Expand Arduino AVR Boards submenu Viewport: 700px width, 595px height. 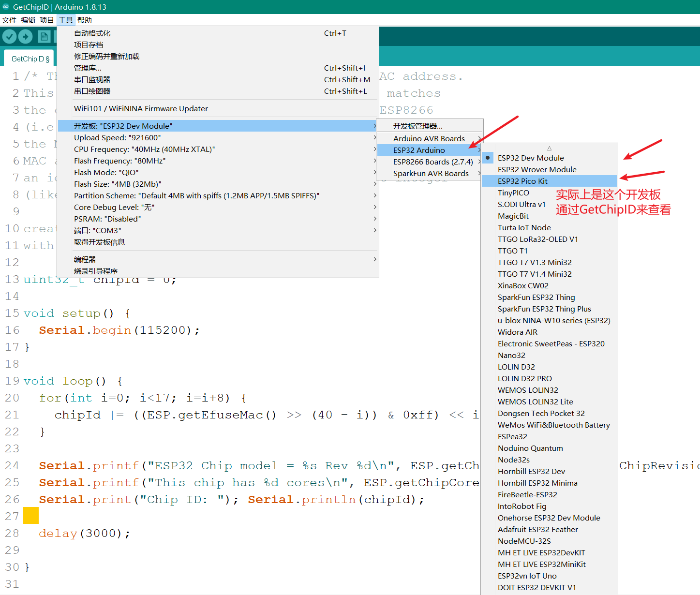coord(430,138)
